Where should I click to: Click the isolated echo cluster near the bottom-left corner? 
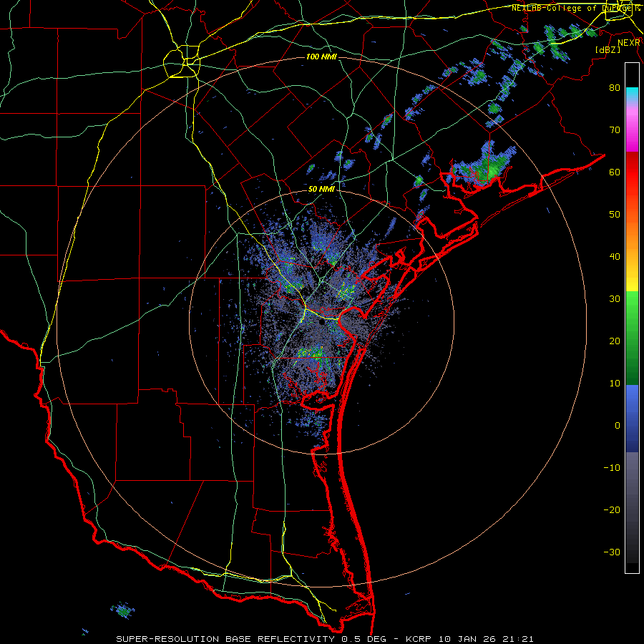(122, 610)
